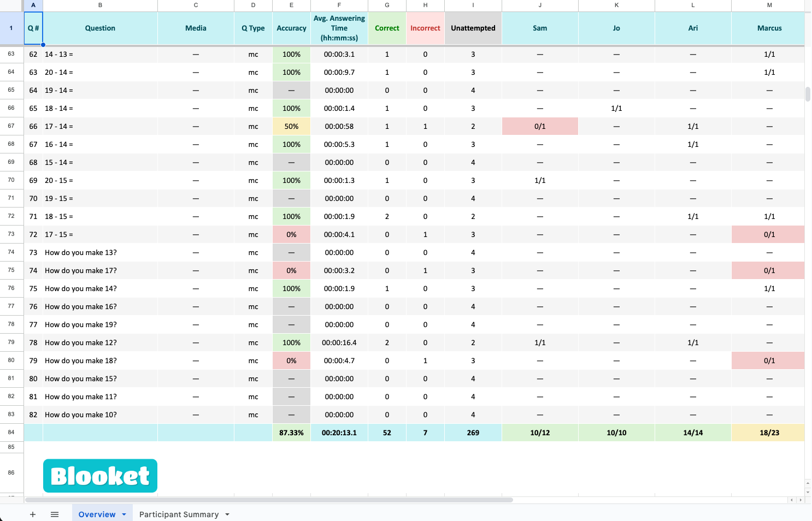The width and height of the screenshot is (812, 521).
Task: Click the select-all corner box
Action: click(x=11, y=5)
